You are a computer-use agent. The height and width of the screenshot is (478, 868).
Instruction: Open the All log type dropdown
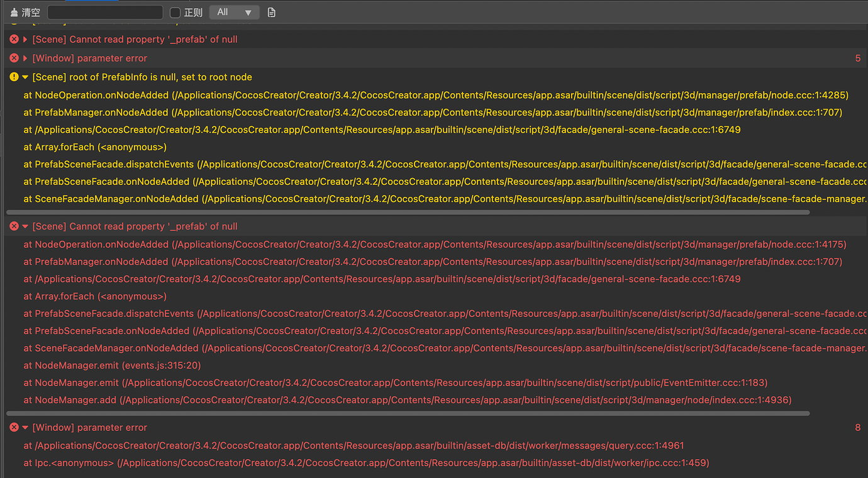coord(234,13)
